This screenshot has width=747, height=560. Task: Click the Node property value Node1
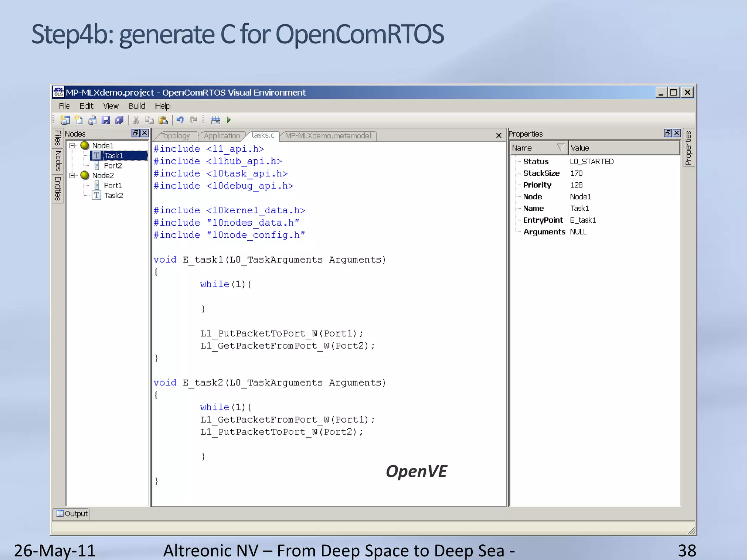coord(581,197)
